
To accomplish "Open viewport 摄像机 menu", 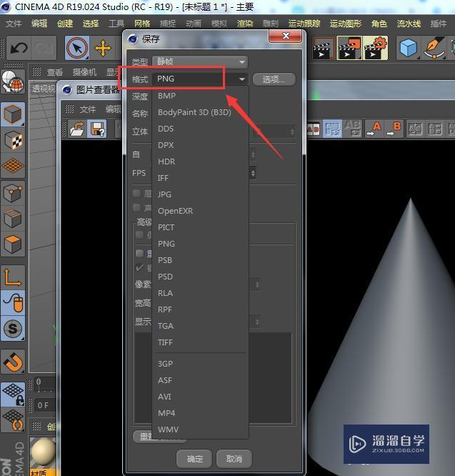I will pos(84,72).
